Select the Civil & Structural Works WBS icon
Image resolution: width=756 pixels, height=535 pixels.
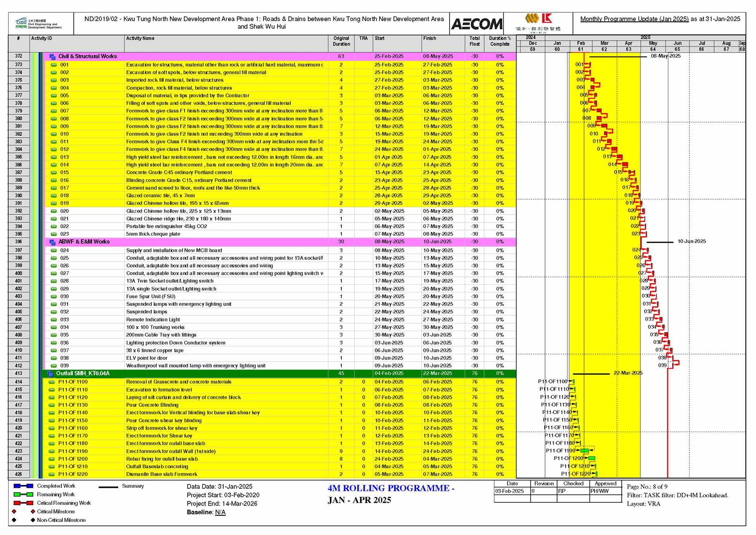click(53, 57)
